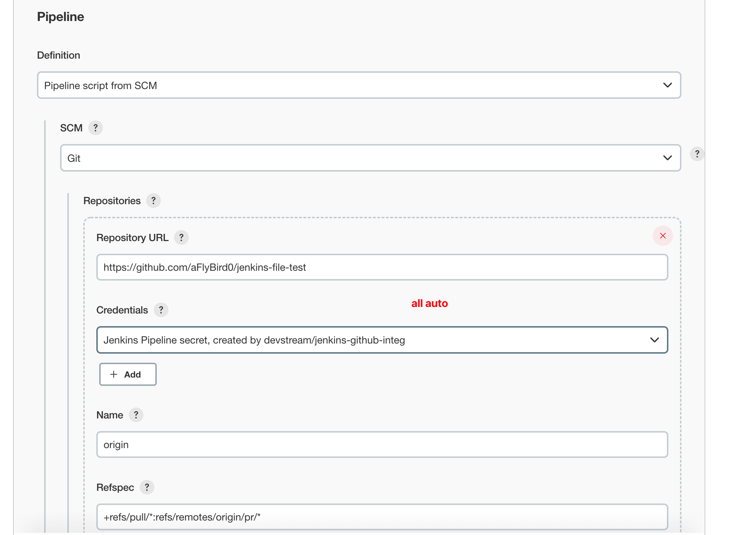Screen dimensions: 756x535
Task: Click the Refspec text field
Action: tap(382, 517)
